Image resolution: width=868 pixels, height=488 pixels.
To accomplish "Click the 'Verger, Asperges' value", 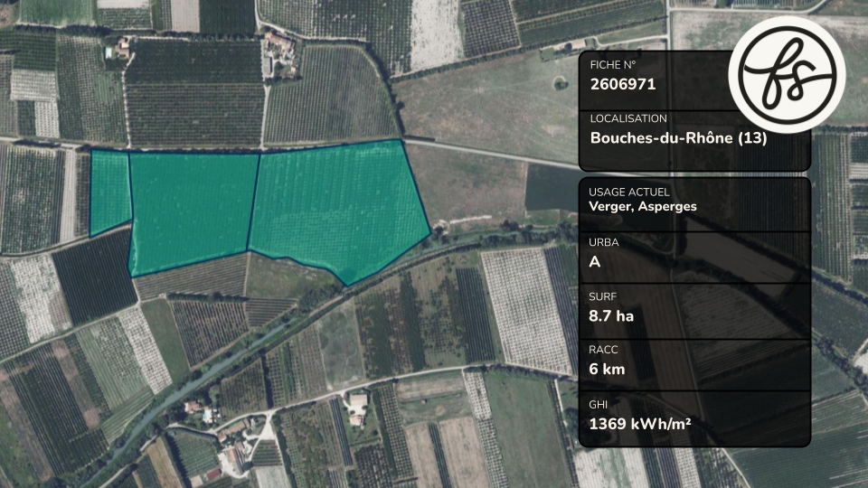I will coord(643,206).
